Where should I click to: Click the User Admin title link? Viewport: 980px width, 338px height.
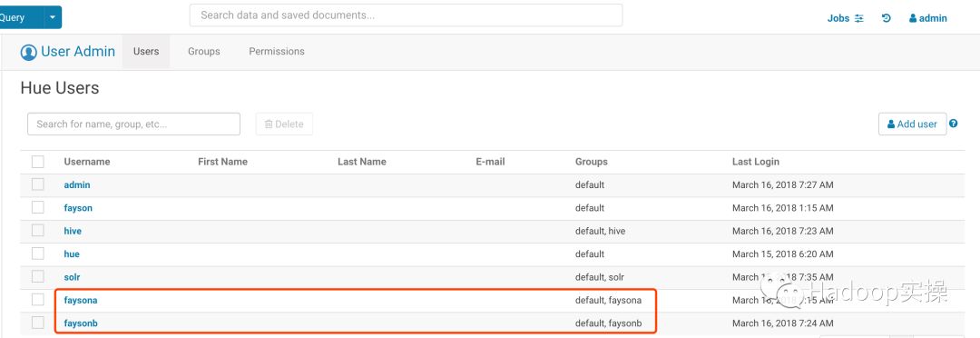click(x=78, y=51)
